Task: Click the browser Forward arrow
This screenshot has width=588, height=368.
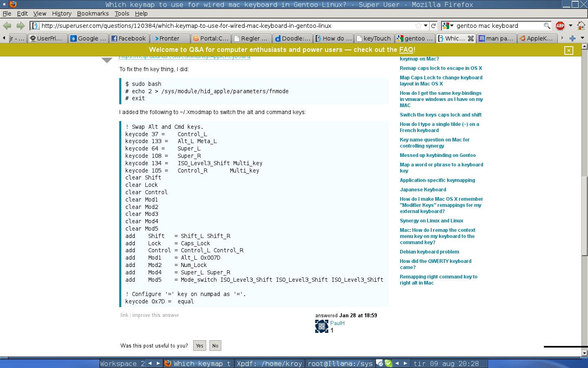Action: pos(20,26)
